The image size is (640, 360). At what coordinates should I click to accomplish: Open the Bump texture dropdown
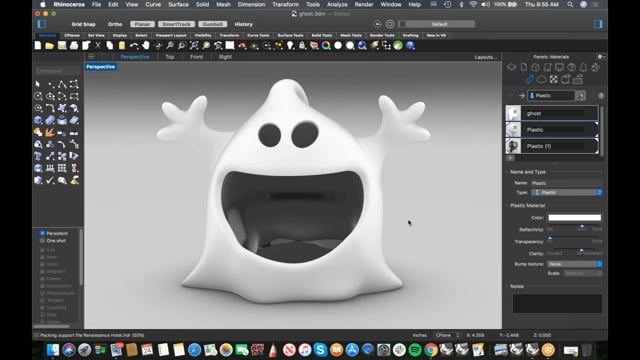pos(575,264)
